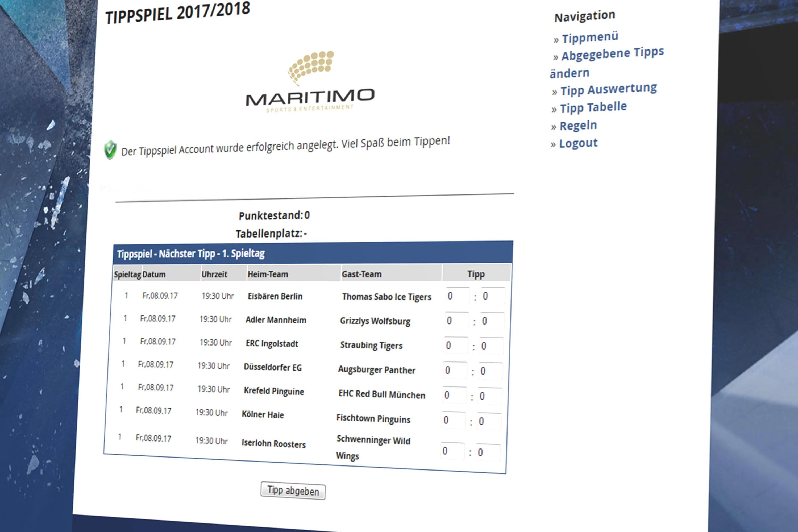Screen dimensions: 798x532
Task: Click the Straubing Tigers team name
Action: point(371,345)
